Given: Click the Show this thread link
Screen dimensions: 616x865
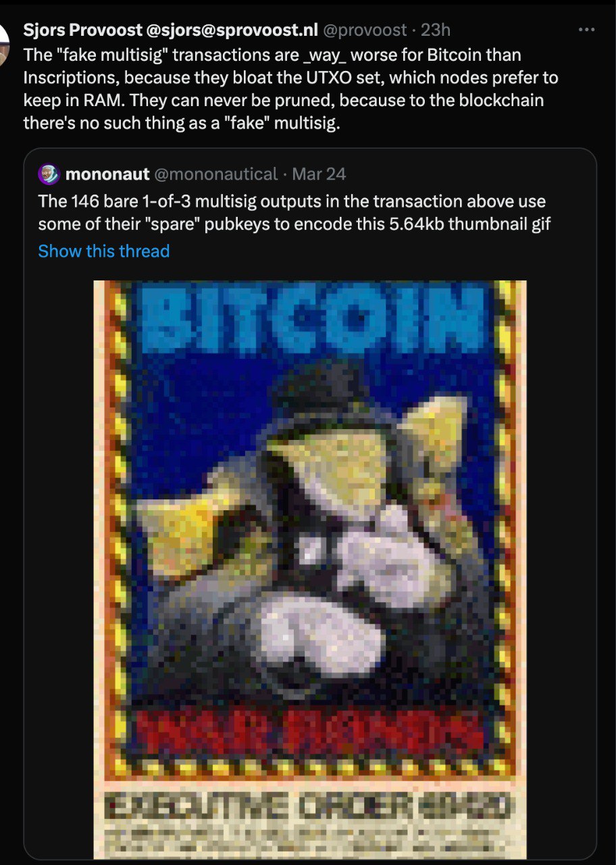Looking at the screenshot, I should [x=104, y=251].
